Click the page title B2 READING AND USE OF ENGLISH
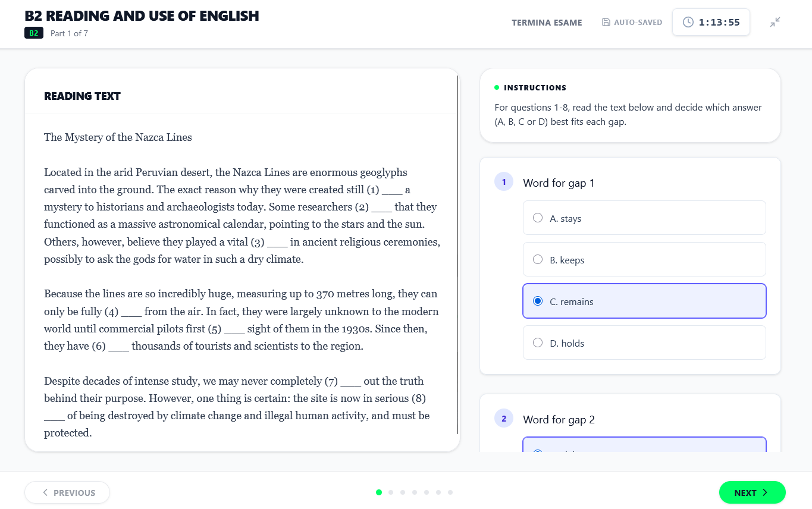 pos(142,16)
